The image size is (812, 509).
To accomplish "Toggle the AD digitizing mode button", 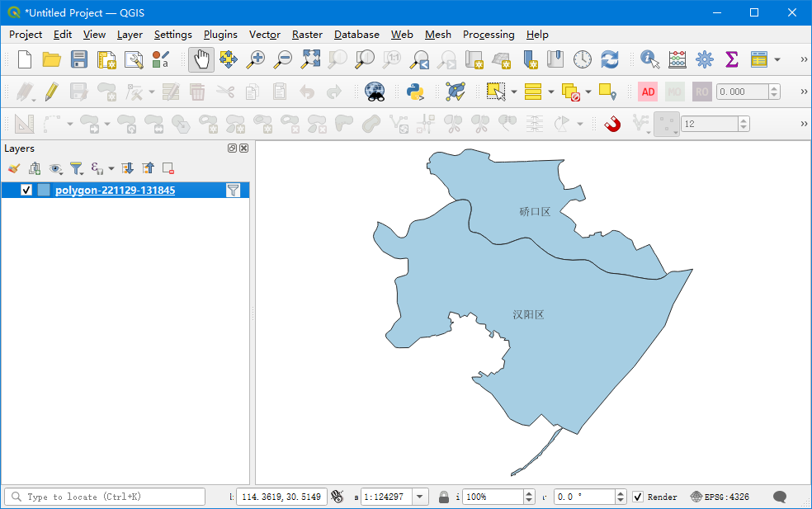I will [648, 92].
